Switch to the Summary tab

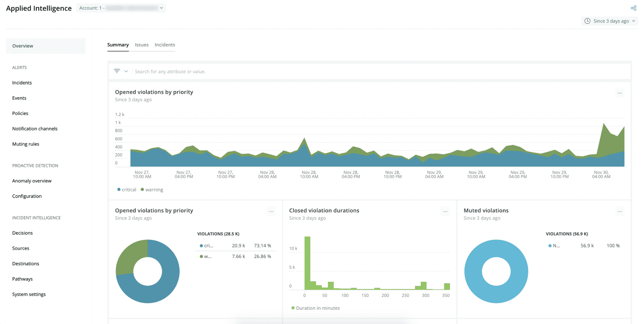pos(118,45)
